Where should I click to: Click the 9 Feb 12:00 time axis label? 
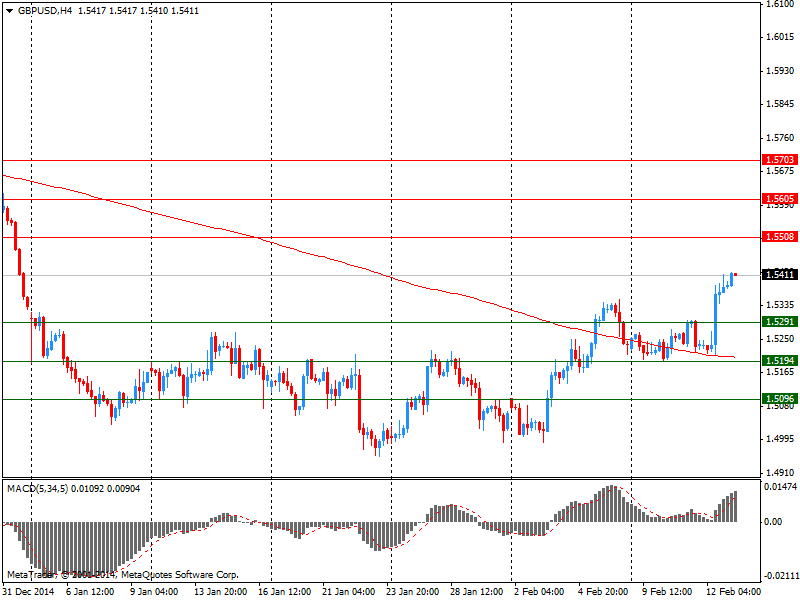coord(667,592)
